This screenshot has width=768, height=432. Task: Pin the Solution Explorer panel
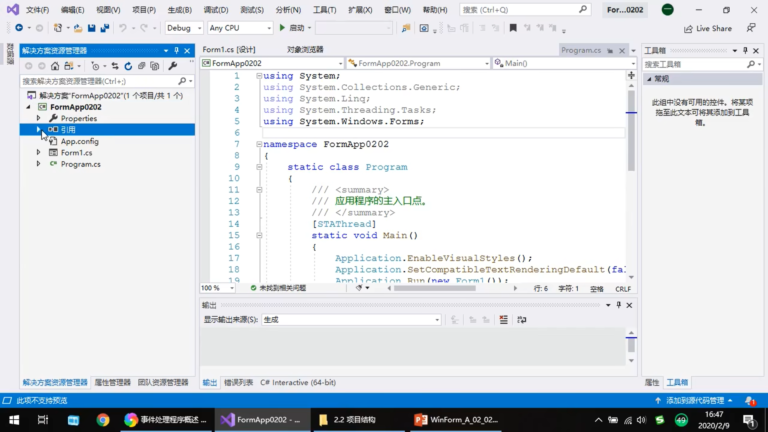[x=177, y=50]
